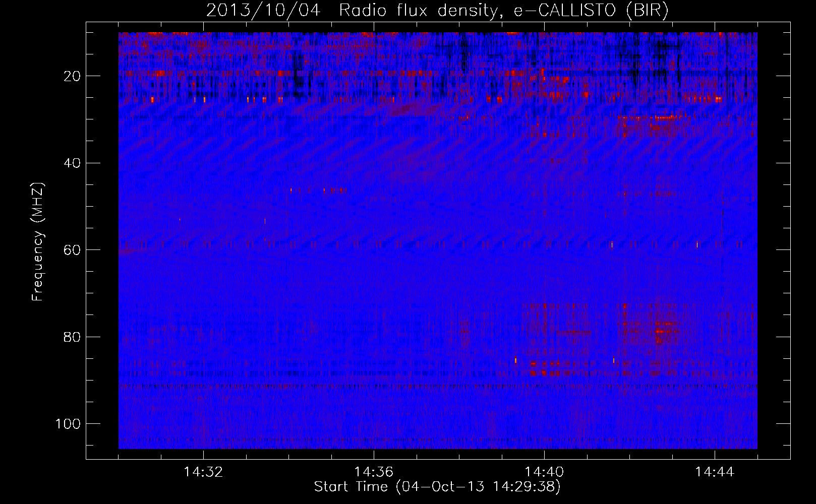Image resolution: width=816 pixels, height=504 pixels.
Task: Click the '80' frequency tick label
Action: pyautogui.click(x=73, y=337)
